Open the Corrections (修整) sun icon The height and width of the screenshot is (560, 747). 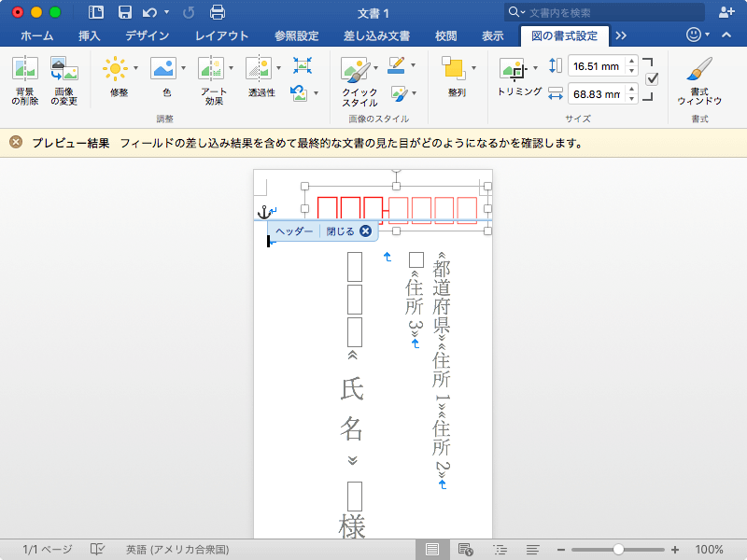click(x=115, y=68)
